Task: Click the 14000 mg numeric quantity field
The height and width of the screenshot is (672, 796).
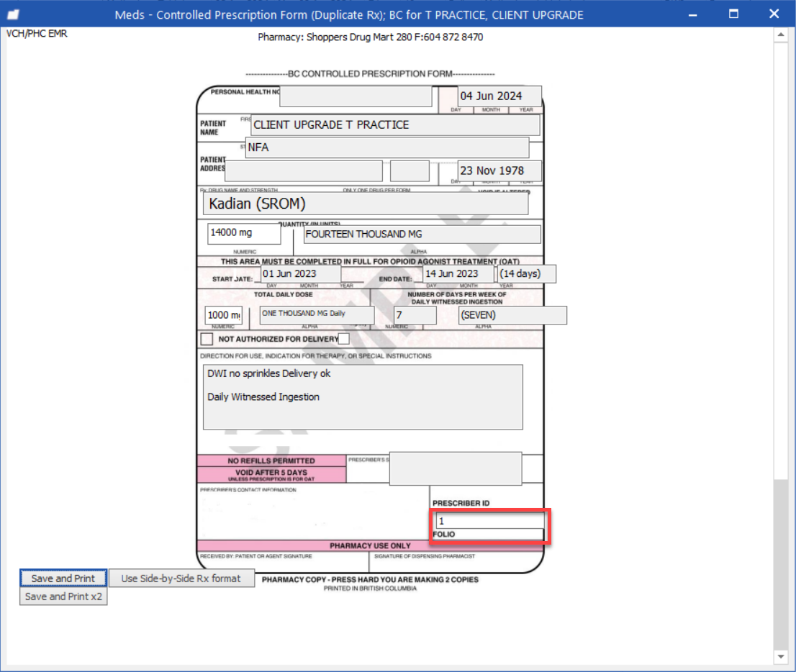Action: pos(244,233)
